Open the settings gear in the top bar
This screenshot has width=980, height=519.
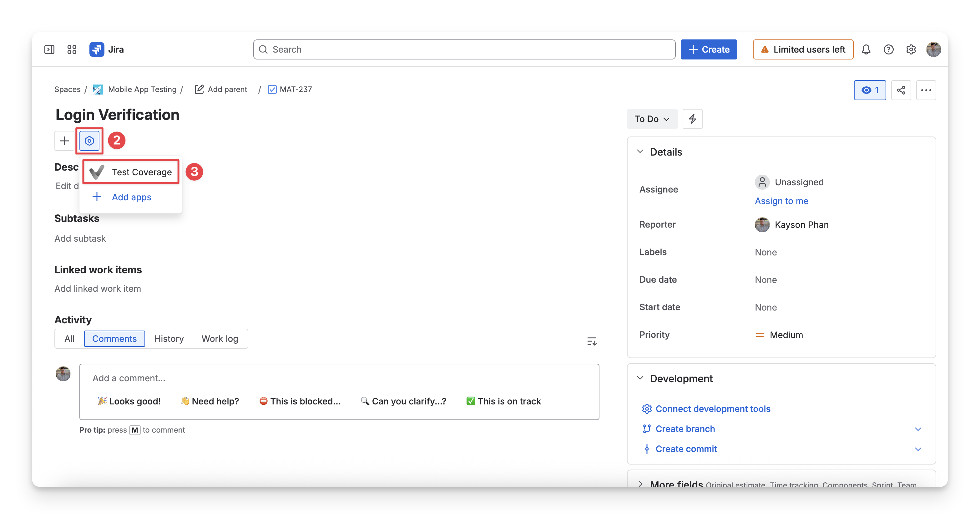pos(911,49)
